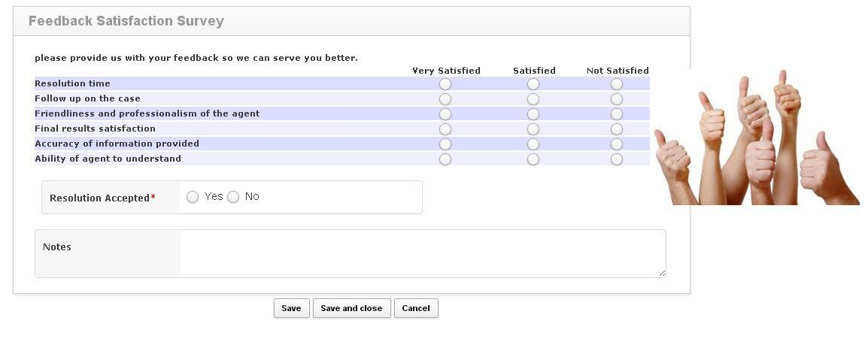Select Very Satisfied for Accuracy of information provided
The height and width of the screenshot is (360, 868).
[x=445, y=144]
